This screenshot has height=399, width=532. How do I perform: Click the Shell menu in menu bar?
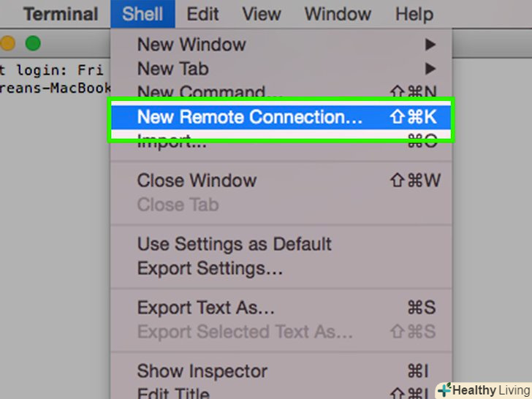click(x=142, y=14)
